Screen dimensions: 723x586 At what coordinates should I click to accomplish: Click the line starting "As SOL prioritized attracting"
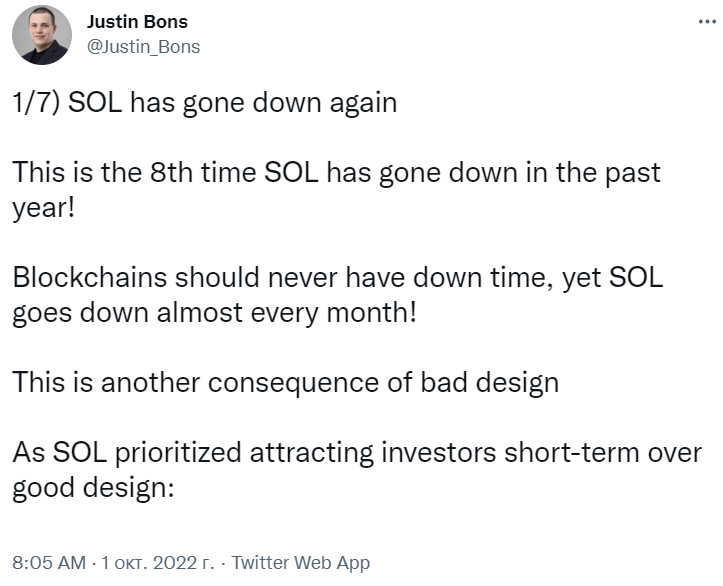coord(357,453)
